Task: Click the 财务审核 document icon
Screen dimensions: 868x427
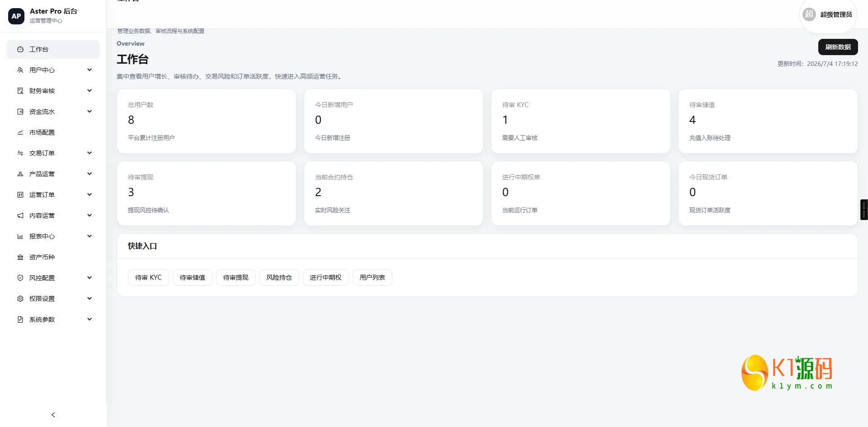Action: [20, 91]
